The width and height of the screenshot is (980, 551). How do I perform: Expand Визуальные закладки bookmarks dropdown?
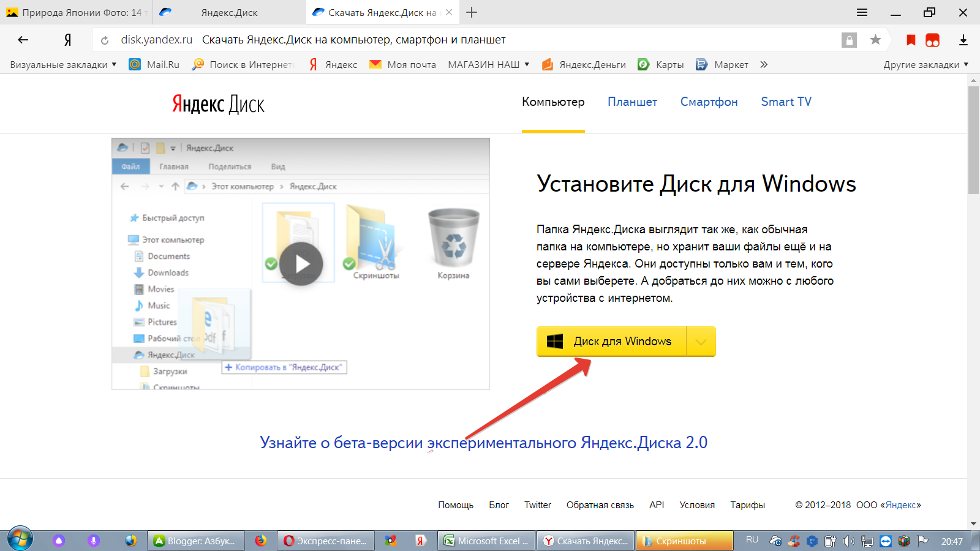63,64
